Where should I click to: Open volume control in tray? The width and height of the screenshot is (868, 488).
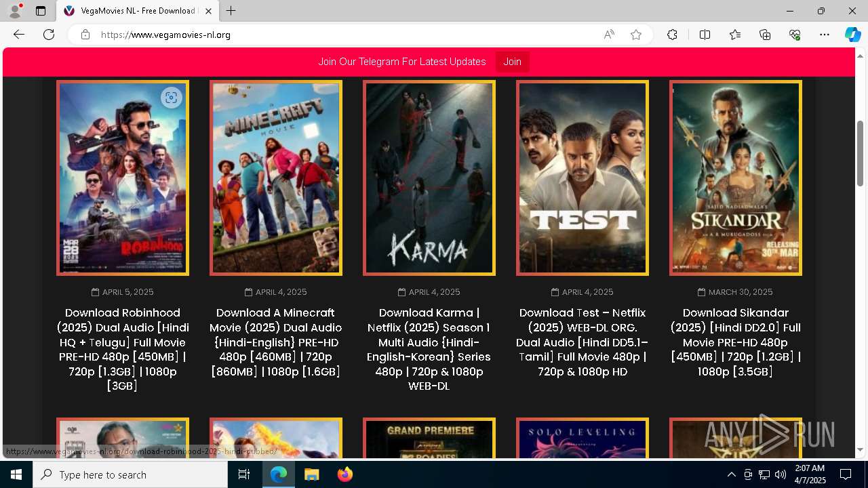tap(781, 474)
